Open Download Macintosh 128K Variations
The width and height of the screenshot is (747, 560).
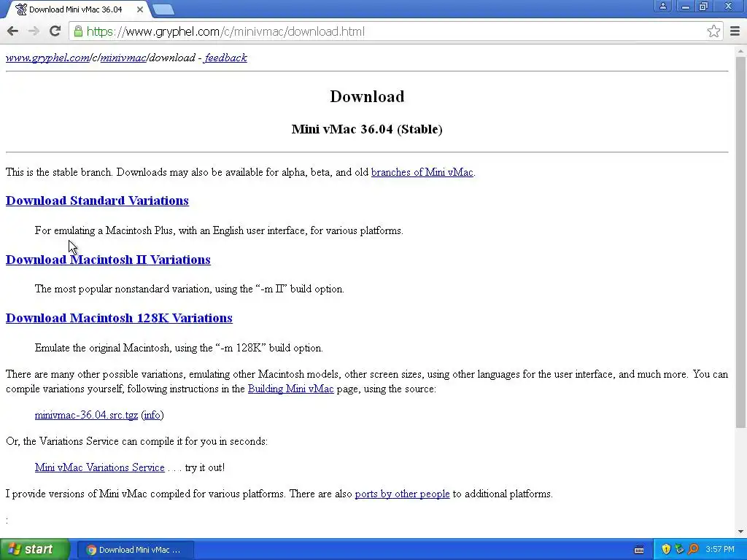119,318
